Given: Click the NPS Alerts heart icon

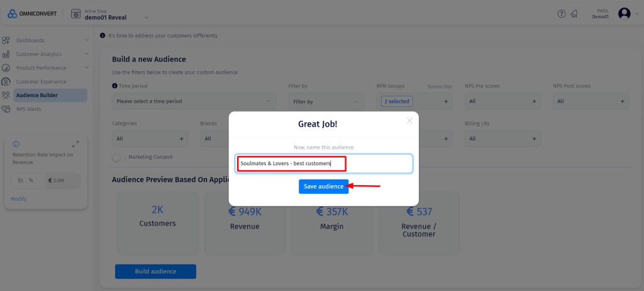Looking at the screenshot, I should click(6, 109).
